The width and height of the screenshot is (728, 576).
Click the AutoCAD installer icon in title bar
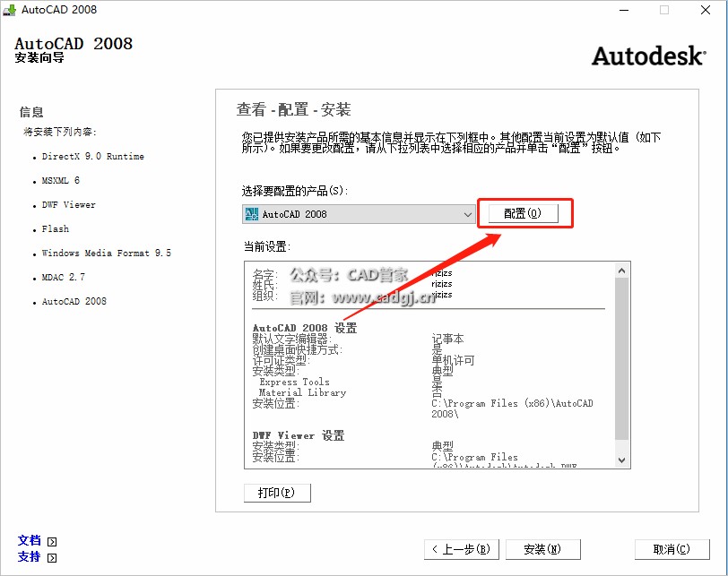point(9,10)
